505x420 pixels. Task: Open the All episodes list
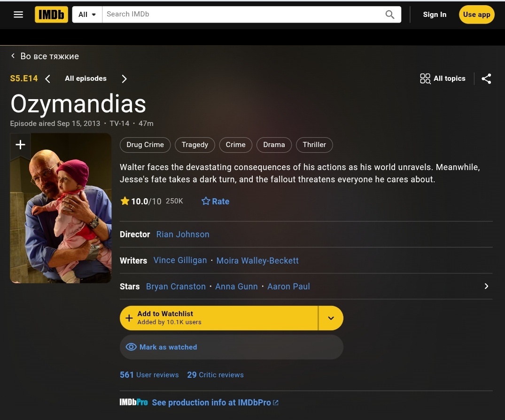click(85, 78)
